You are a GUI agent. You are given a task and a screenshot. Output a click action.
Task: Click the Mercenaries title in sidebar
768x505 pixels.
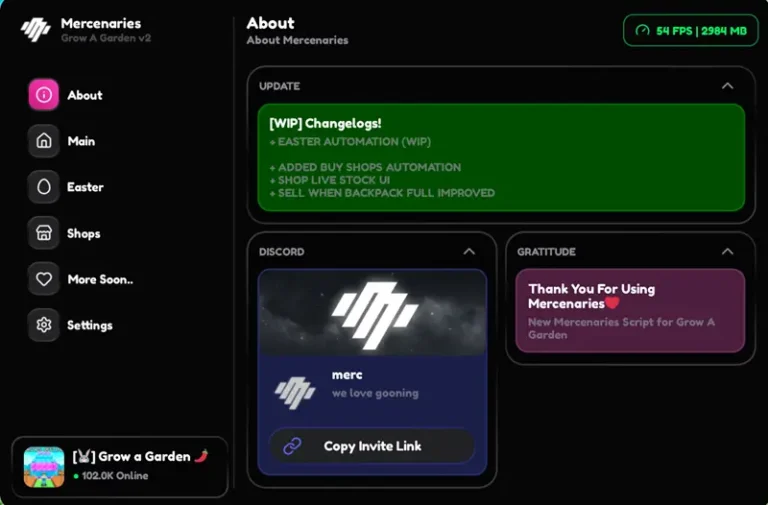pyautogui.click(x=101, y=23)
